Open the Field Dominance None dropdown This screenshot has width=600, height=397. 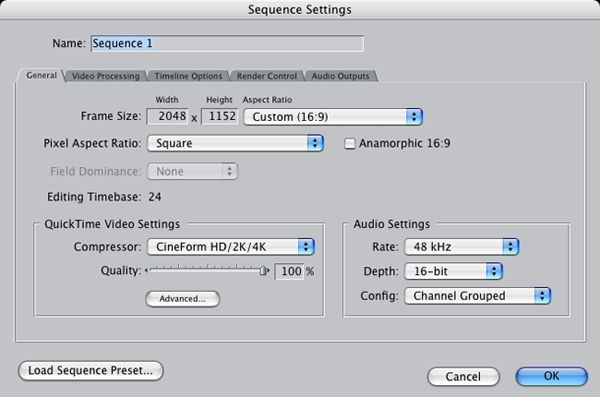(192, 171)
